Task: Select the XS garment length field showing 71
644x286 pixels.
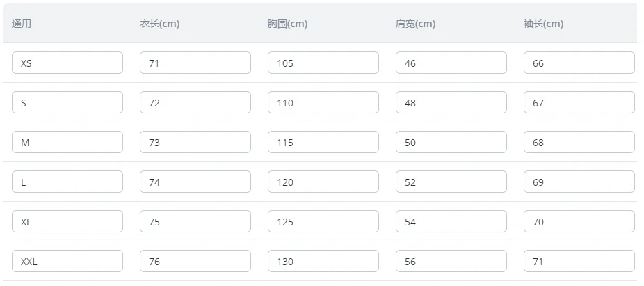Action: pos(195,63)
